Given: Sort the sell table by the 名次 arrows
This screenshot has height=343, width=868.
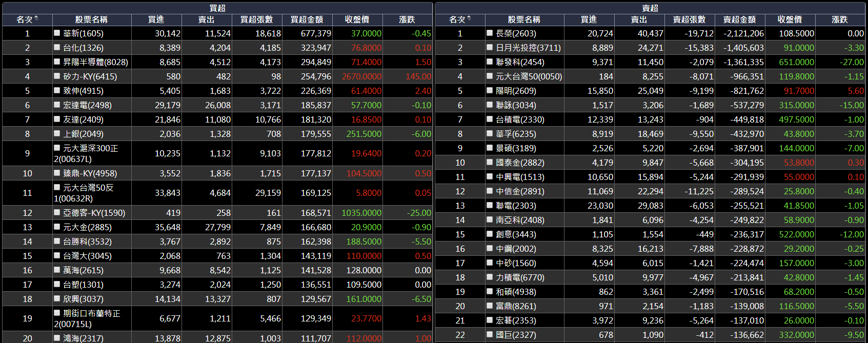Looking at the screenshot, I should pyautogui.click(x=469, y=19).
